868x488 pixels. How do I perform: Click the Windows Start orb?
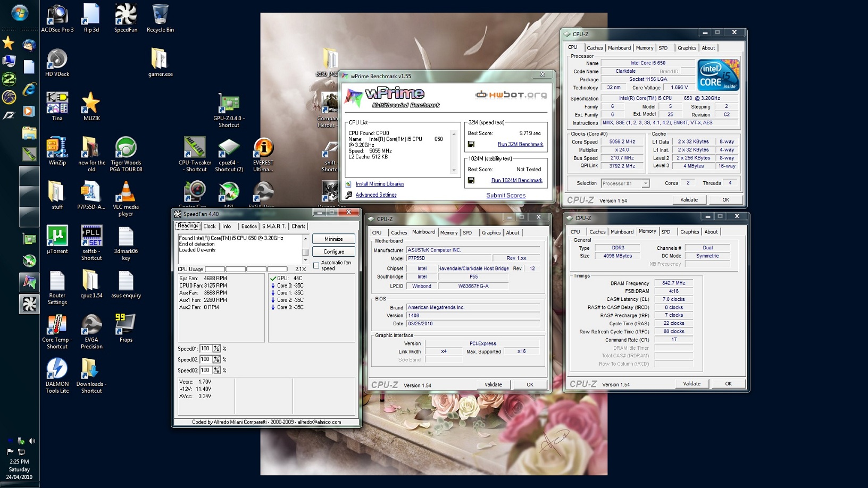coord(20,13)
